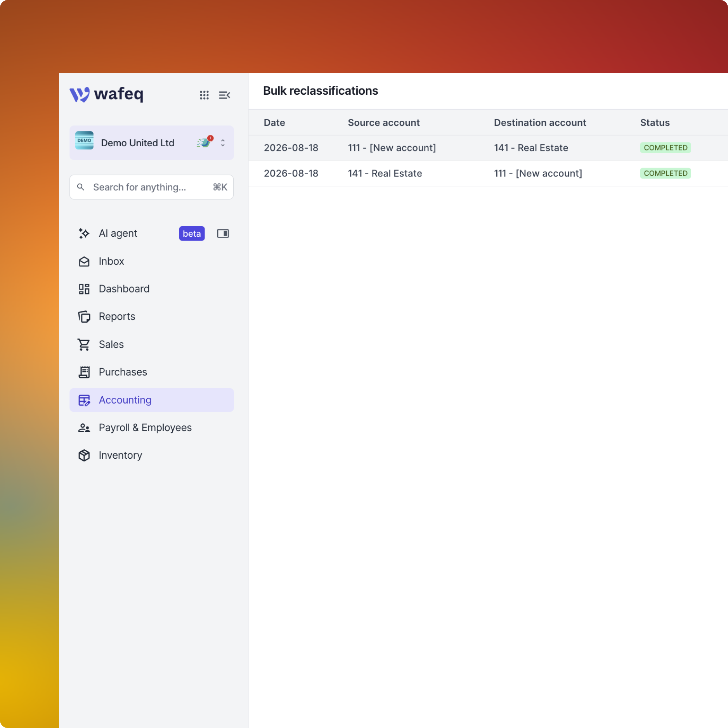Collapse the sidebar menu icon
Image resolution: width=728 pixels, height=728 pixels.
(224, 95)
